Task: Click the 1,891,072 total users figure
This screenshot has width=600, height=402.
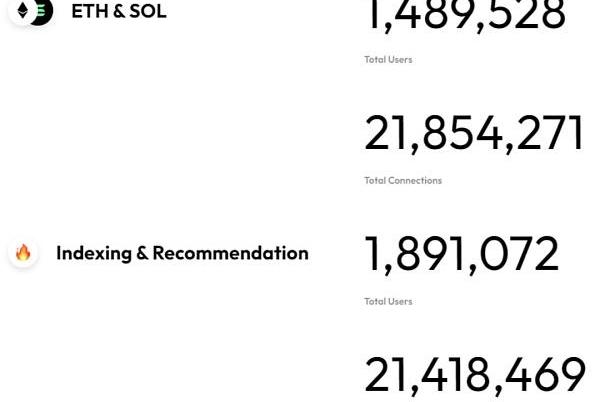Action: pos(461,254)
